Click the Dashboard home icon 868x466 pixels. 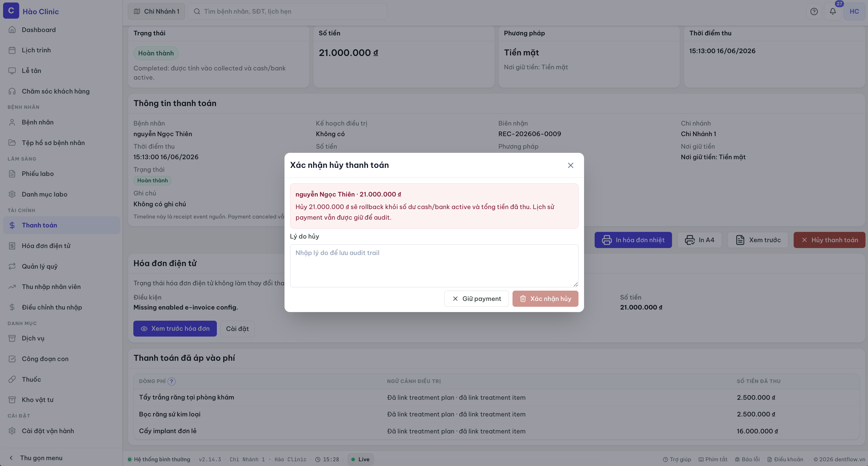point(12,30)
